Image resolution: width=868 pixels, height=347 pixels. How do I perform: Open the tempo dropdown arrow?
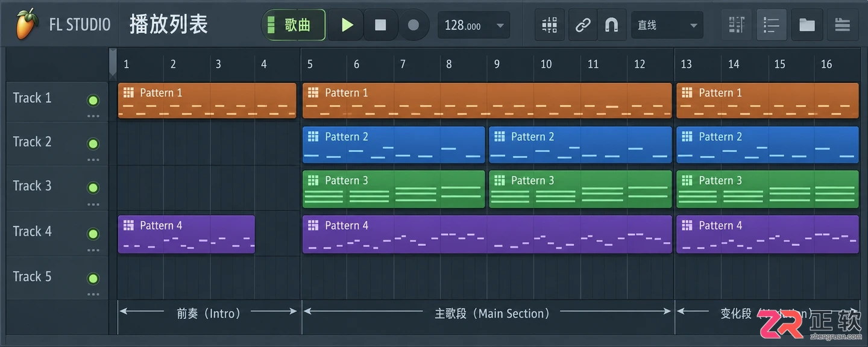click(500, 26)
